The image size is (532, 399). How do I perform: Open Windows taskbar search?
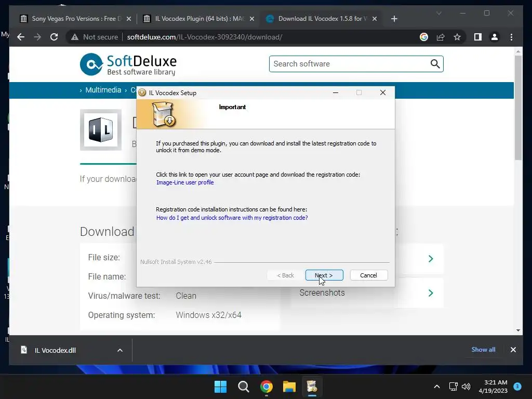pyautogui.click(x=243, y=387)
